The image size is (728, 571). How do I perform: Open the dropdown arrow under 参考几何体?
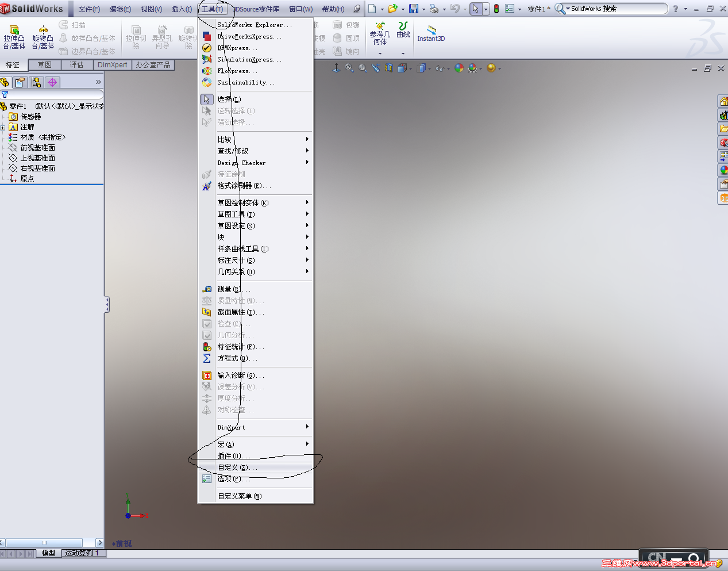point(380,53)
